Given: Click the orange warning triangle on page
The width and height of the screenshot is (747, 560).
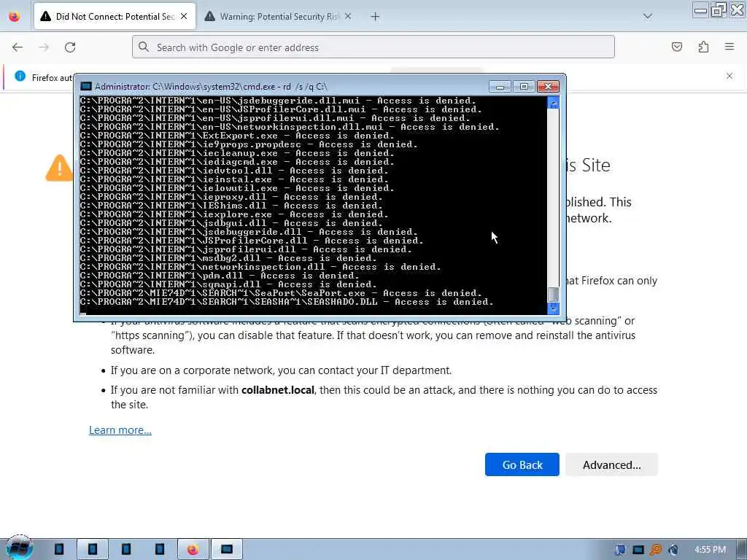Looking at the screenshot, I should [59, 168].
